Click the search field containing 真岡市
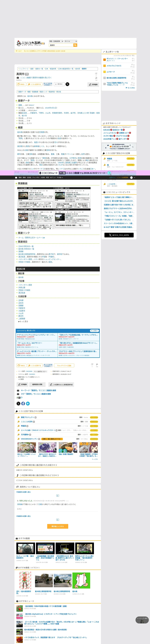Viewport: 150px width, 644px height. (61, 45)
